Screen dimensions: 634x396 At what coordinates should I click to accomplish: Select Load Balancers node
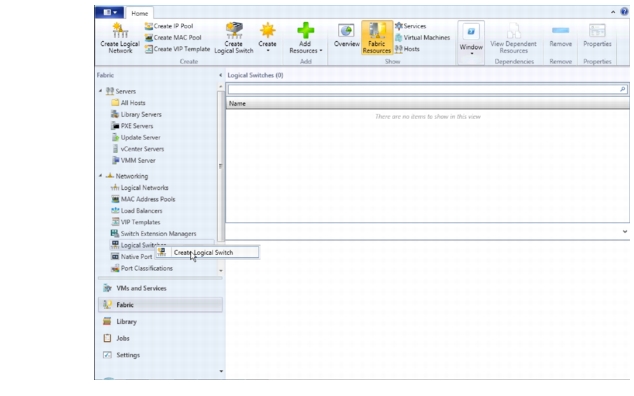click(x=137, y=211)
